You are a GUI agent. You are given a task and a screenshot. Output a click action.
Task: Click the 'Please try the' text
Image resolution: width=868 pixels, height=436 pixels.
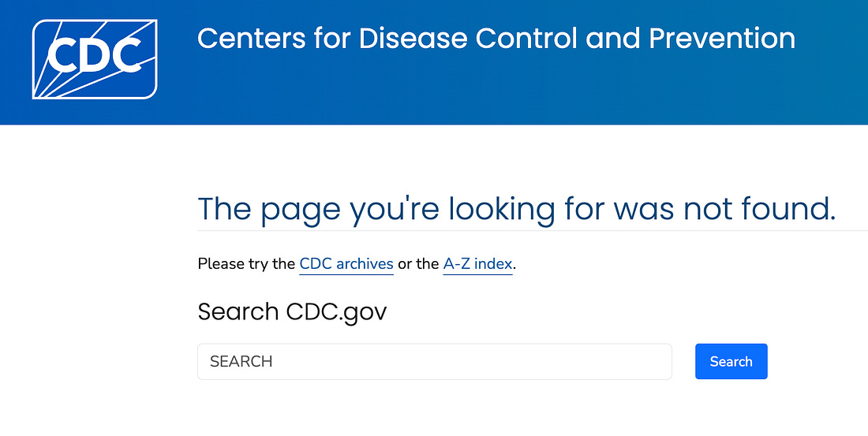(x=246, y=264)
